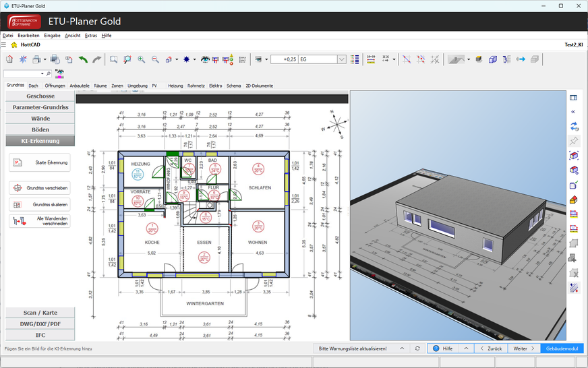This screenshot has width=588, height=368.
Task: Open the print icon dropdown arrow
Action: pyautogui.click(x=45, y=59)
